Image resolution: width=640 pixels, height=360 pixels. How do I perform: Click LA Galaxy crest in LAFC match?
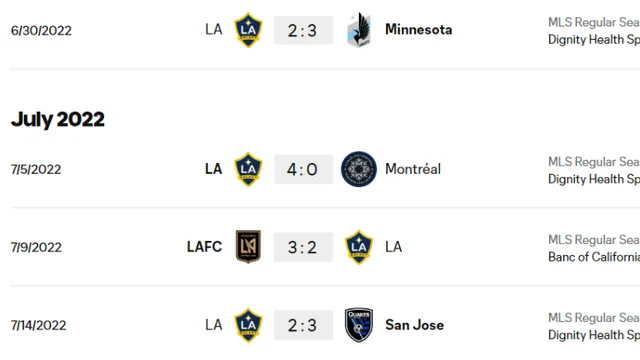(359, 247)
